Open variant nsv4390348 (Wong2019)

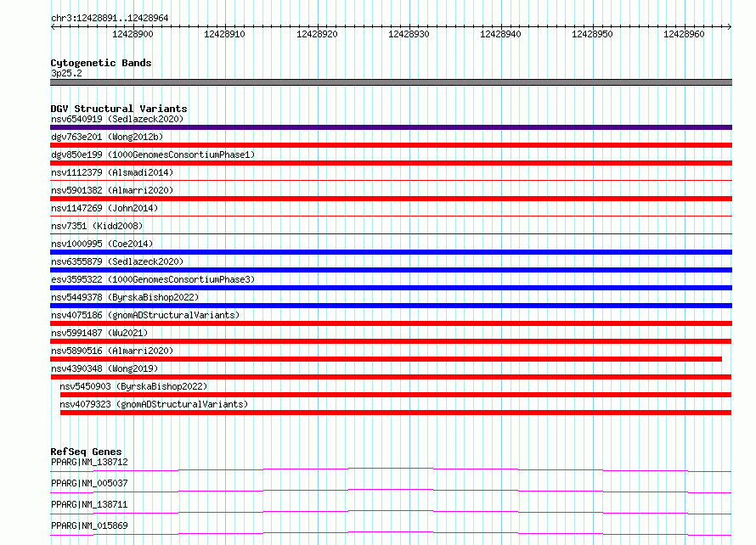pyautogui.click(x=104, y=368)
